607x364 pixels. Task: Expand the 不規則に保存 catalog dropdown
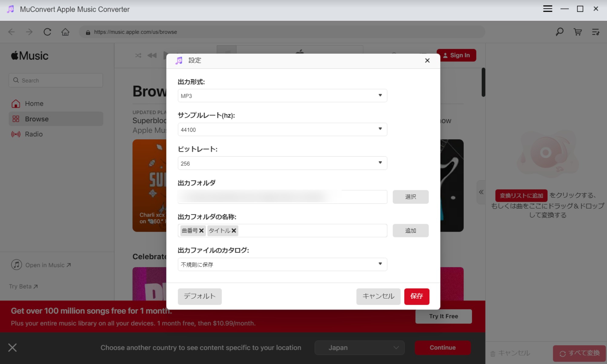tap(282, 264)
